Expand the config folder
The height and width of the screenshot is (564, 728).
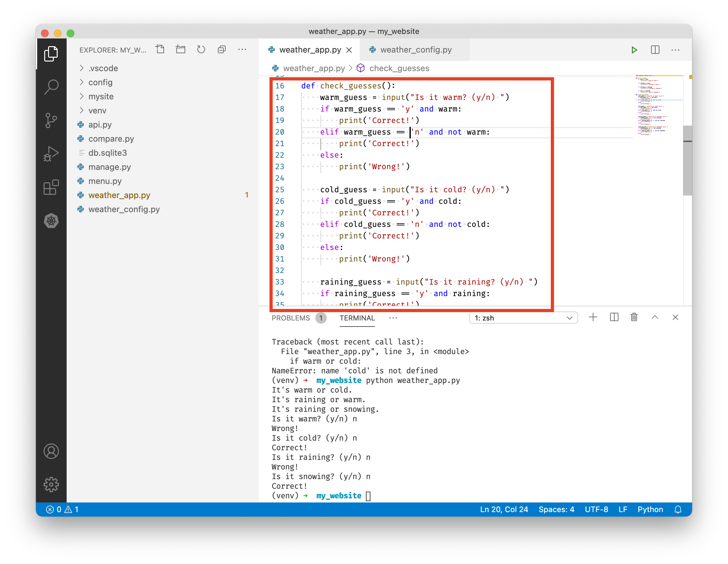tap(100, 82)
